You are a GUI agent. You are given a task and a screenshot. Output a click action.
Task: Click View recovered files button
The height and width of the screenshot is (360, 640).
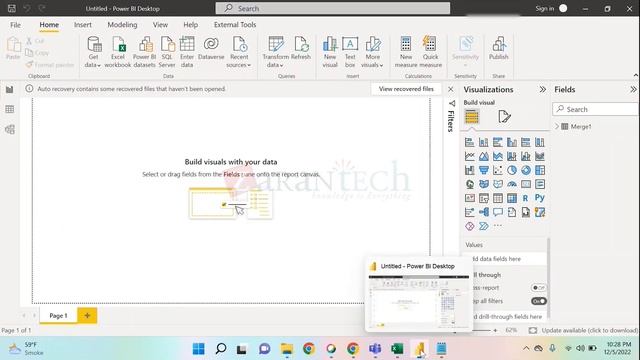click(406, 89)
